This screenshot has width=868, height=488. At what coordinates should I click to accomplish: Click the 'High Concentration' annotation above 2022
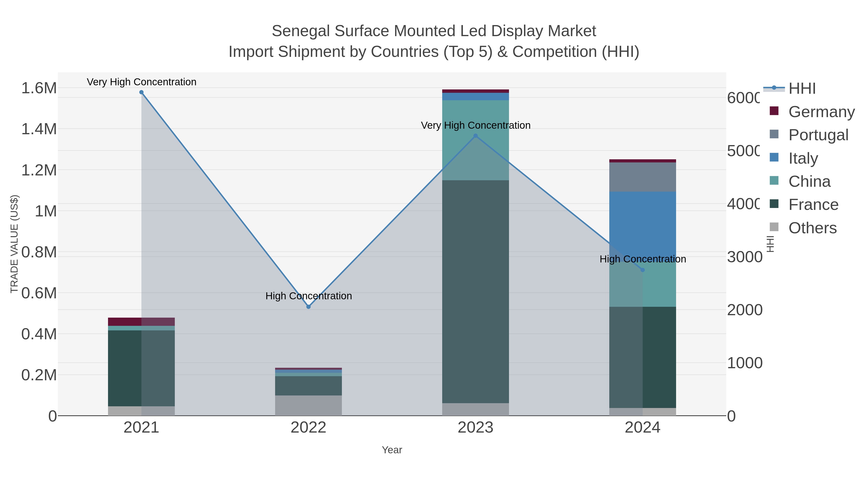tap(309, 296)
